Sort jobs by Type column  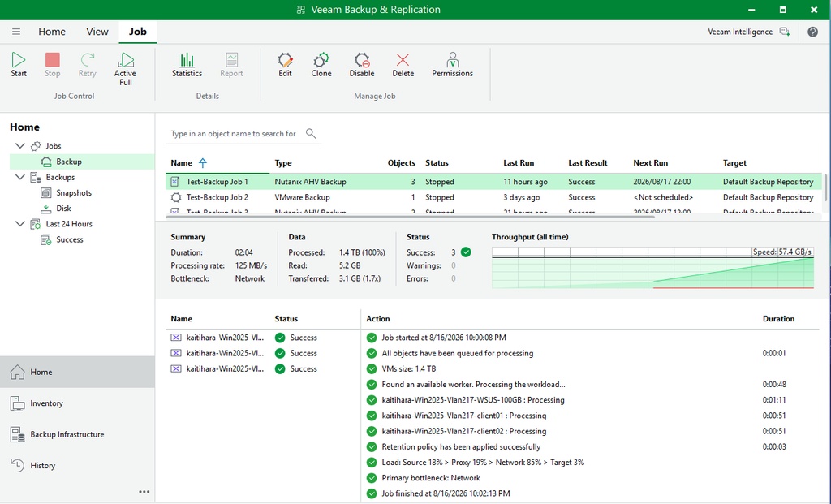coord(283,162)
